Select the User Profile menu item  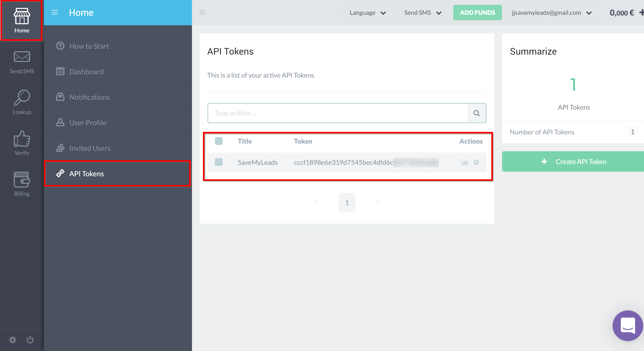pos(88,123)
